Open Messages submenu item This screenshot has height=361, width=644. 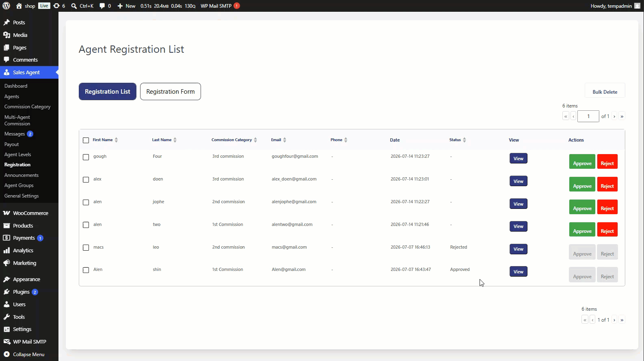[15, 134]
